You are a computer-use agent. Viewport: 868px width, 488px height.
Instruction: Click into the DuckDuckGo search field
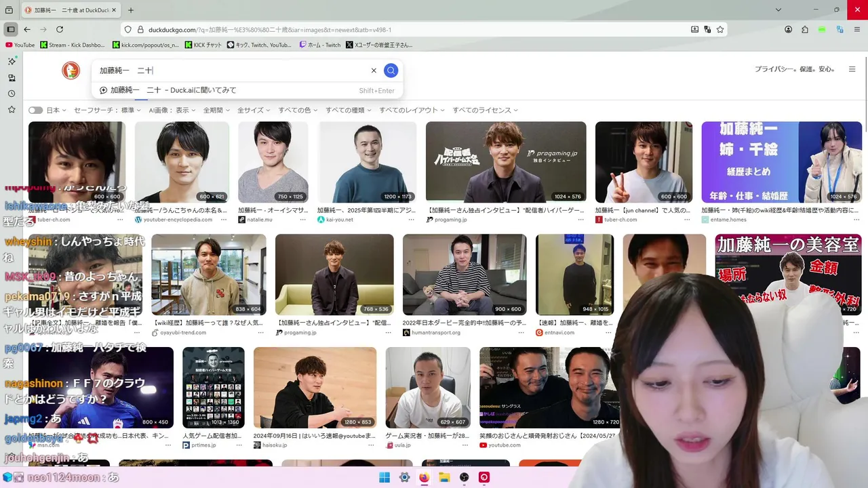[x=231, y=70]
